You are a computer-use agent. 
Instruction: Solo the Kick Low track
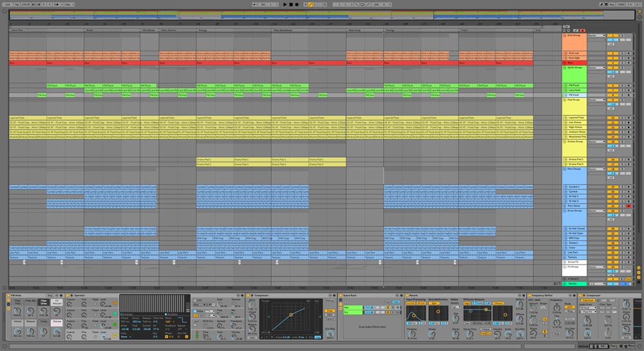(x=623, y=53)
